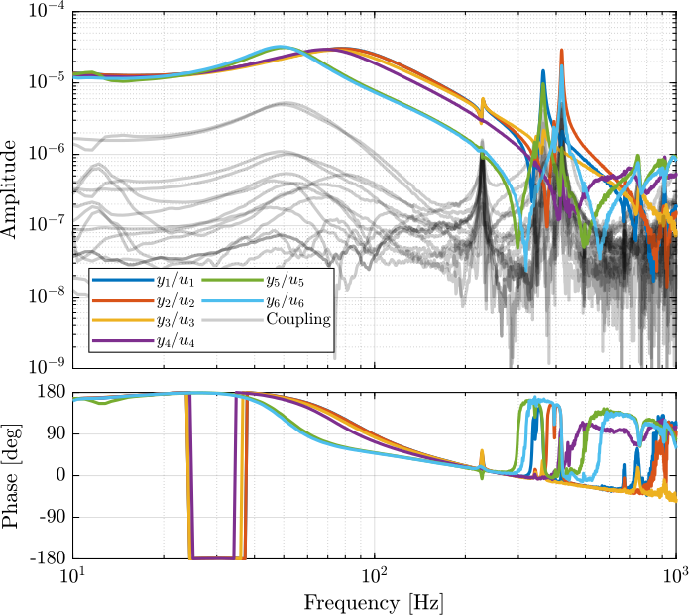The height and width of the screenshot is (616, 690).
Task: Click the y6/u6 legend entry
Action: click(254, 301)
